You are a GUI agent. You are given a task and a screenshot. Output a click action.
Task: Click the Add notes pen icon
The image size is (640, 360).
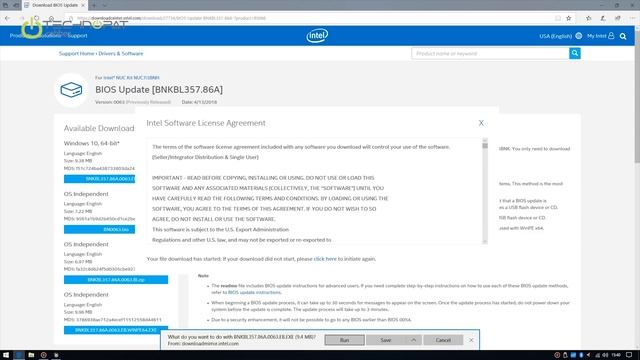[x=603, y=18]
